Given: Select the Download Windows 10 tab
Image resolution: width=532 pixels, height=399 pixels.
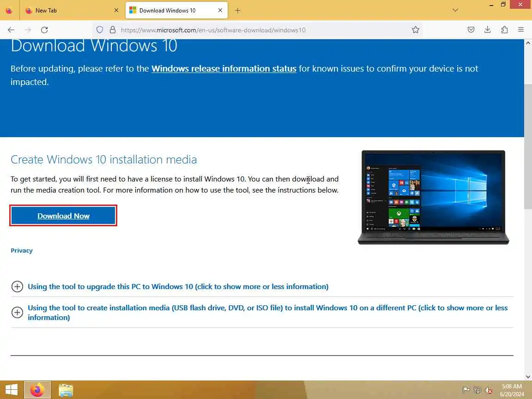Looking at the screenshot, I should [x=176, y=11].
